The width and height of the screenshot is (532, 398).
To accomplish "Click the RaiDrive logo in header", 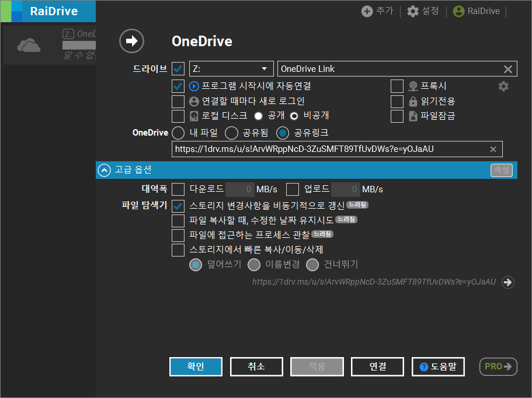I will (48, 11).
